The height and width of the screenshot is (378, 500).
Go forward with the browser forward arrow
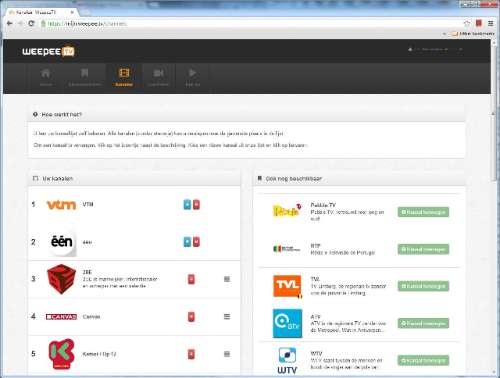point(20,23)
